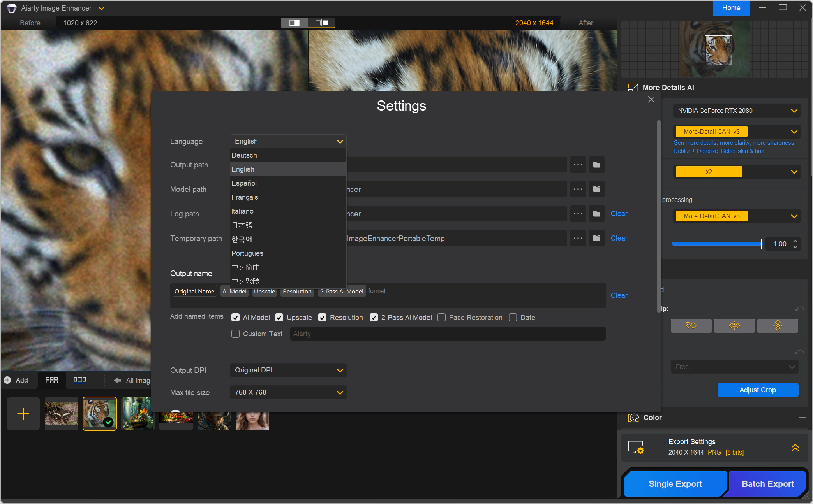Open the Output DPI dropdown
This screenshot has width=813, height=504.
[288, 370]
